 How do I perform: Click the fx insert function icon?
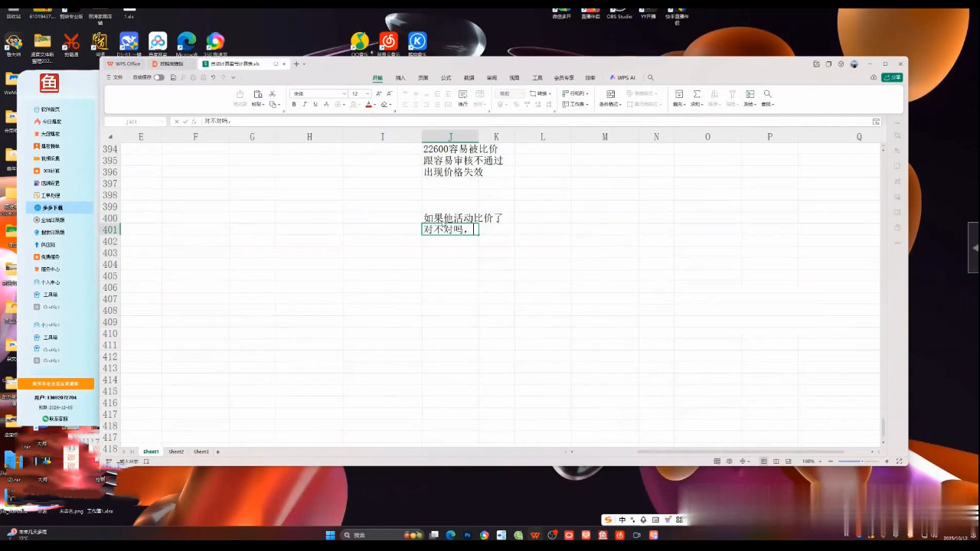click(194, 121)
